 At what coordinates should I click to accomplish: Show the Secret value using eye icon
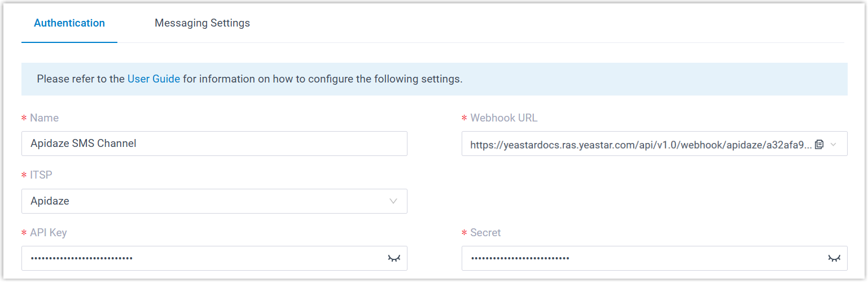(834, 258)
